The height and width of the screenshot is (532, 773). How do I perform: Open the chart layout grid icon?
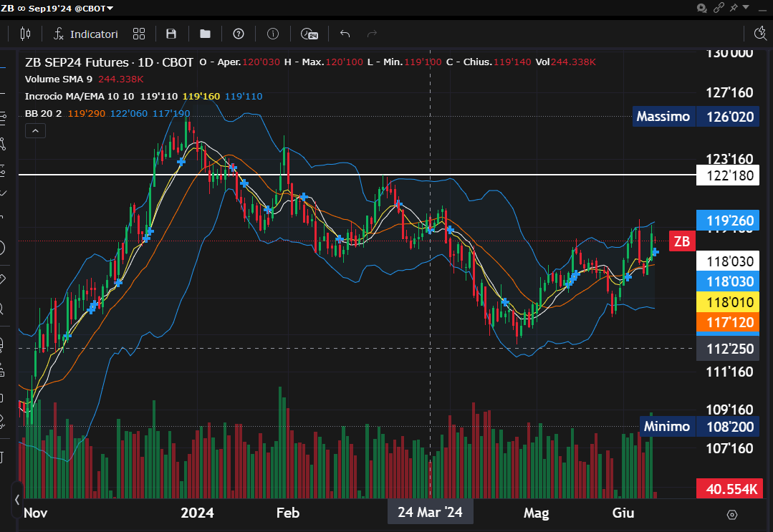[x=139, y=34]
